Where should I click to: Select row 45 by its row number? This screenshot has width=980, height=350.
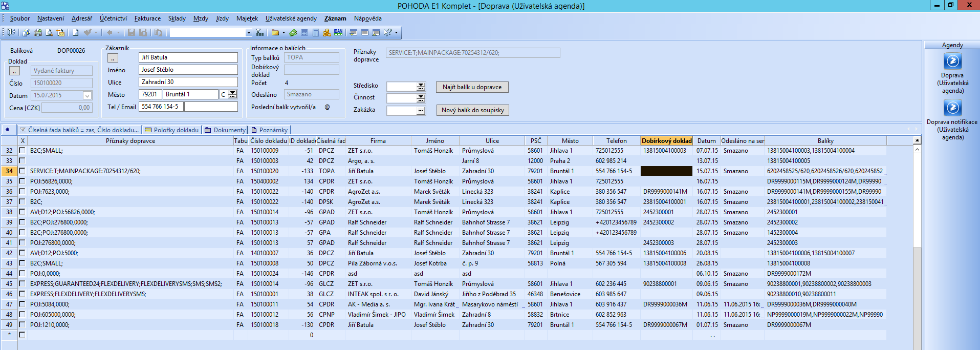click(x=9, y=284)
